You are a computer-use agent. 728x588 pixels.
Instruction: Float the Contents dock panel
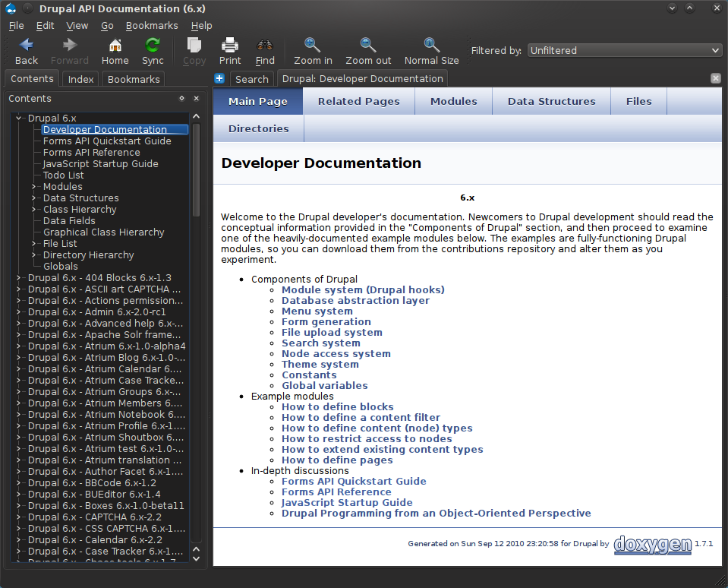point(182,99)
